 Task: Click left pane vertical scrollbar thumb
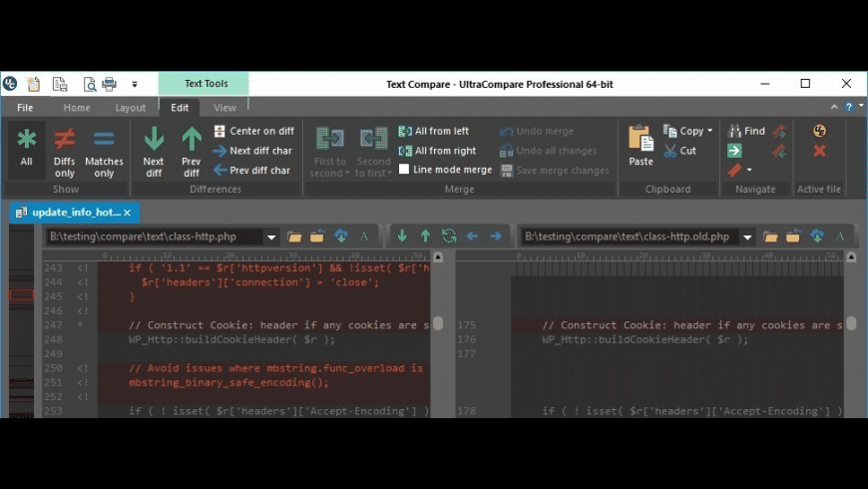(438, 323)
